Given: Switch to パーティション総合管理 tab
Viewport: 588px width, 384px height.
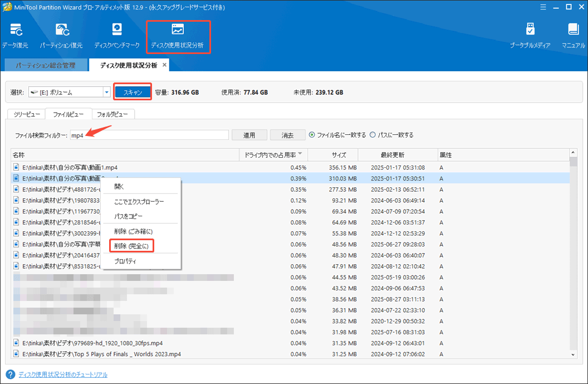Looking at the screenshot, I should tap(45, 65).
